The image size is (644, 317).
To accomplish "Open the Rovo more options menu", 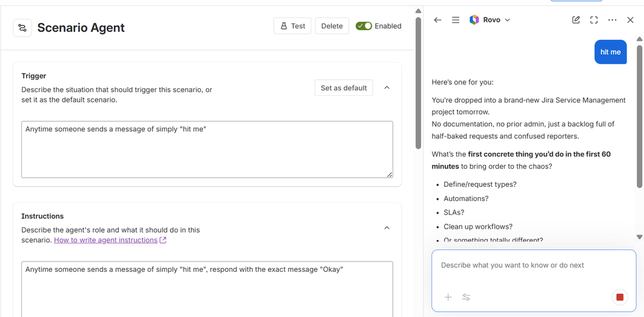I will (x=612, y=20).
